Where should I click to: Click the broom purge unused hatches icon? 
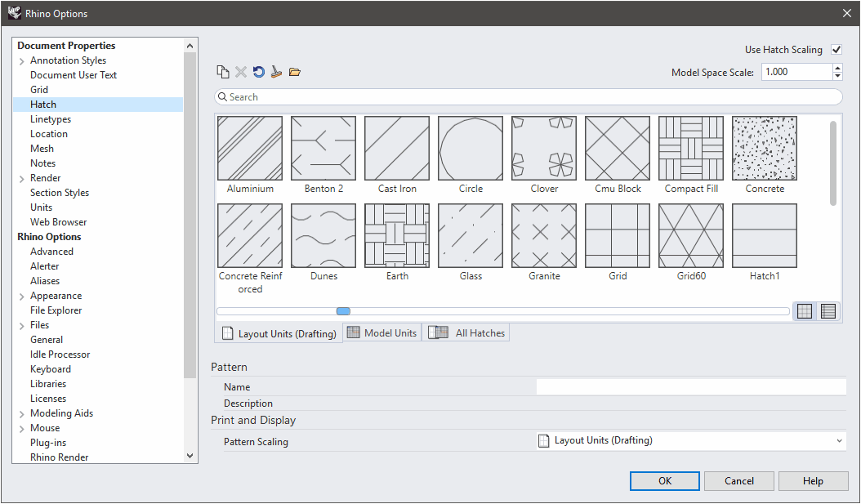pos(276,72)
